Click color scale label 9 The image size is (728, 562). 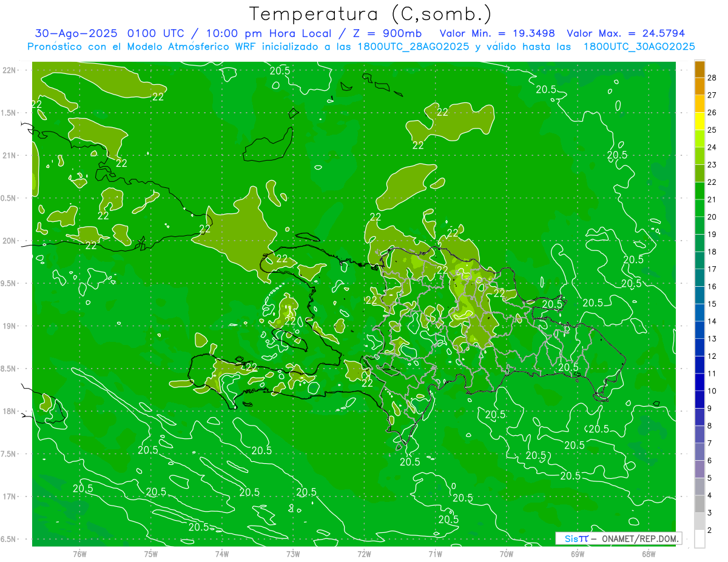(710, 409)
